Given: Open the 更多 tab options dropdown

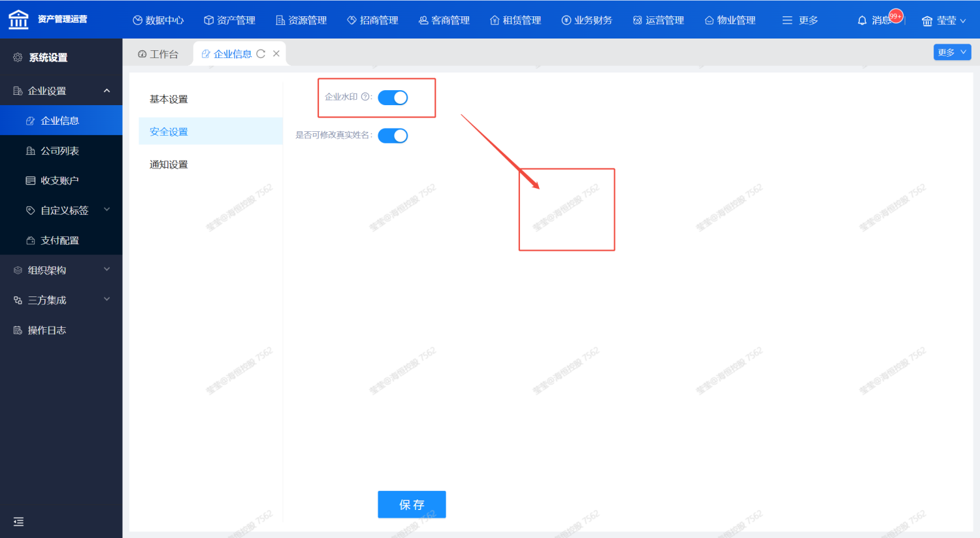Looking at the screenshot, I should (952, 52).
